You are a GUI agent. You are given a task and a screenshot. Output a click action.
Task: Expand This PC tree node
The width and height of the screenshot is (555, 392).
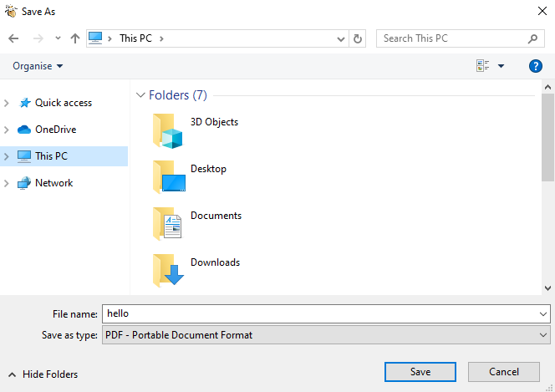[7, 156]
